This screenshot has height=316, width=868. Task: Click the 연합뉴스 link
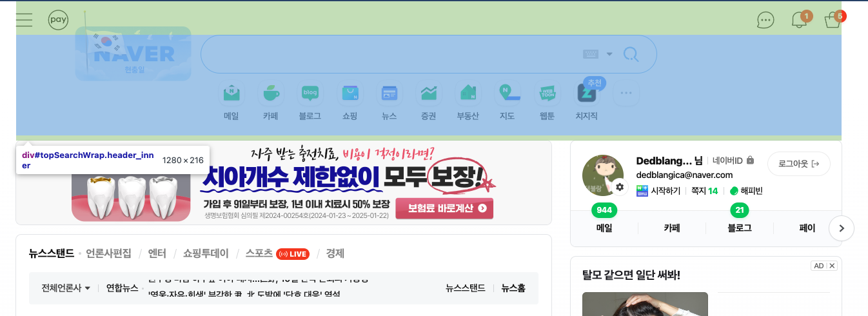122,288
